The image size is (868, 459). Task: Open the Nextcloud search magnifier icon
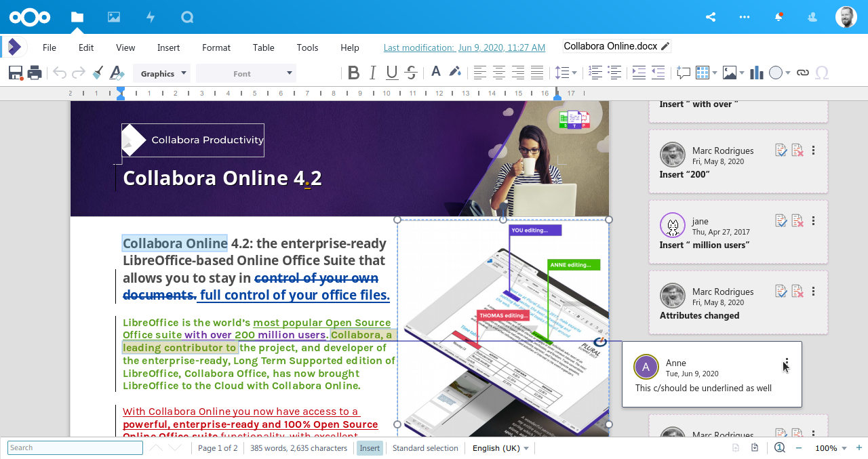click(x=187, y=17)
